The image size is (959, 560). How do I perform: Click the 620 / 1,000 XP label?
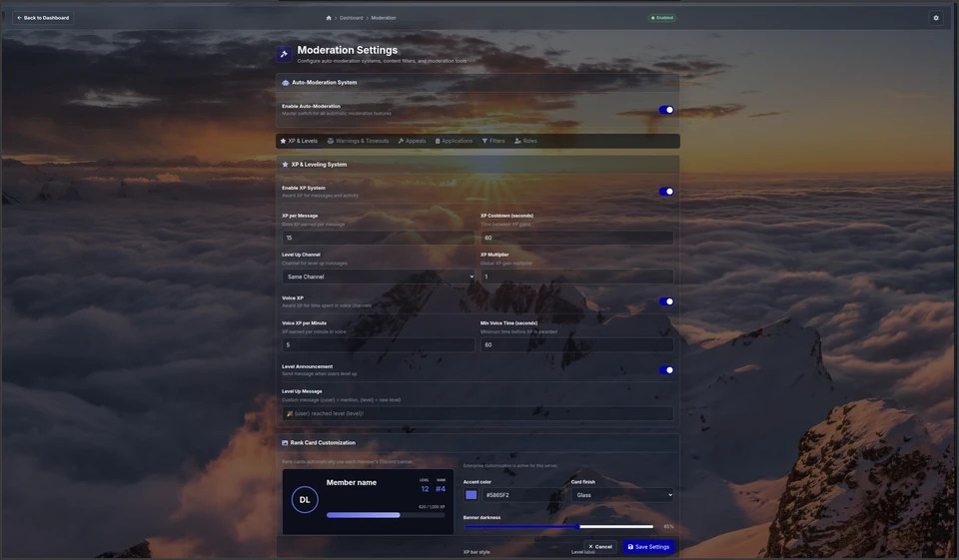pos(432,507)
